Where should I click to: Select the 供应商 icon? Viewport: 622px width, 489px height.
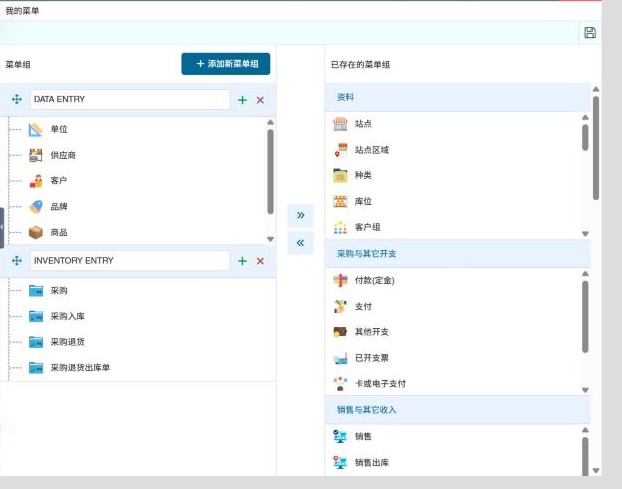click(x=36, y=155)
